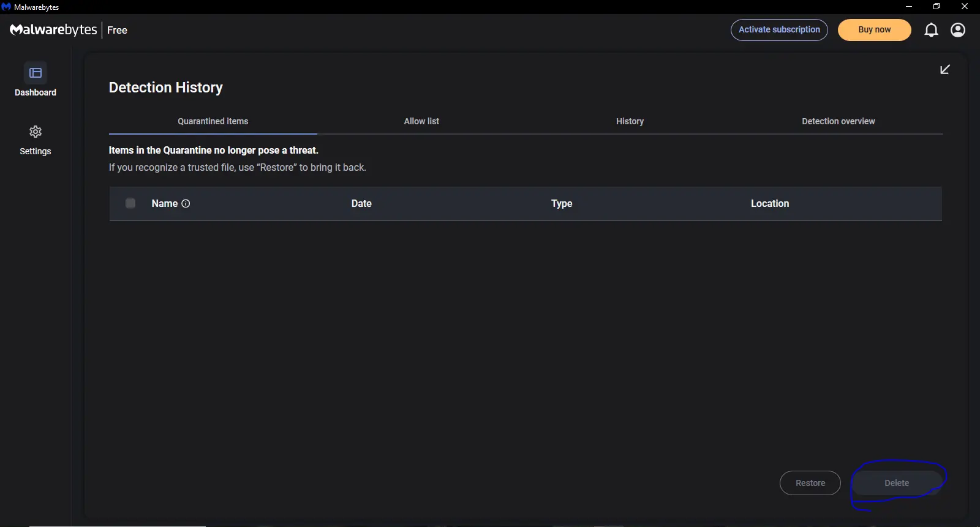
Task: Open the notifications bell icon
Action: click(931, 30)
